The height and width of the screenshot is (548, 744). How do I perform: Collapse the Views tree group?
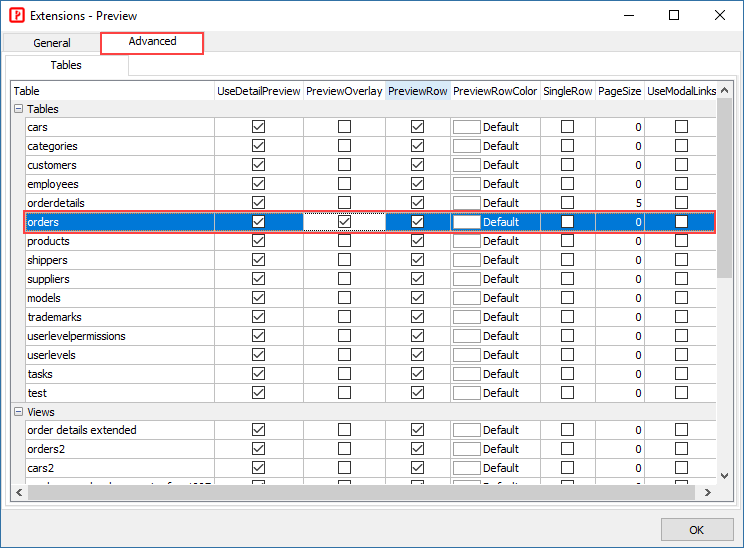tap(18, 412)
